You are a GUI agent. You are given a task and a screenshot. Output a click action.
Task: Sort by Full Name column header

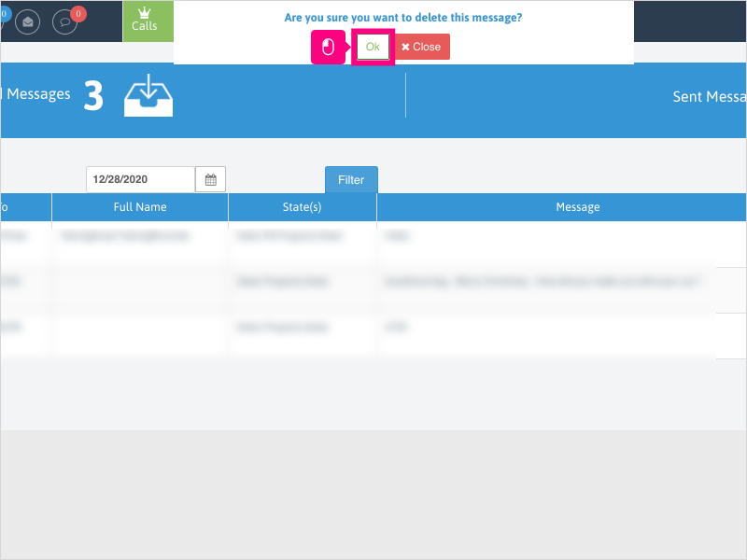tap(140, 207)
